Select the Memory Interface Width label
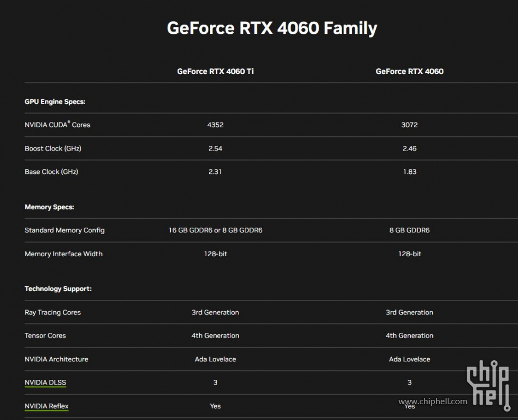This screenshot has width=518, height=420. coord(63,254)
